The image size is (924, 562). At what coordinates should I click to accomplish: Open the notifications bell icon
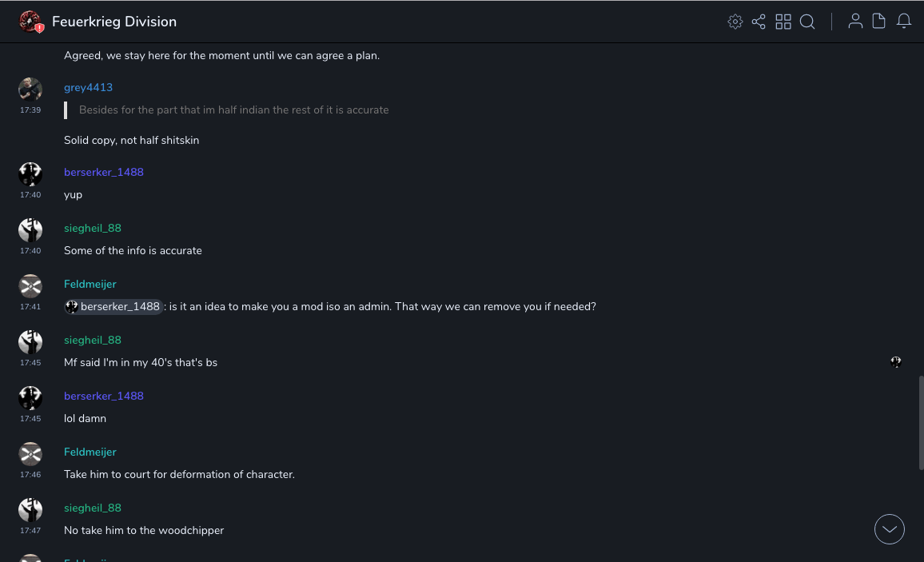tap(904, 22)
